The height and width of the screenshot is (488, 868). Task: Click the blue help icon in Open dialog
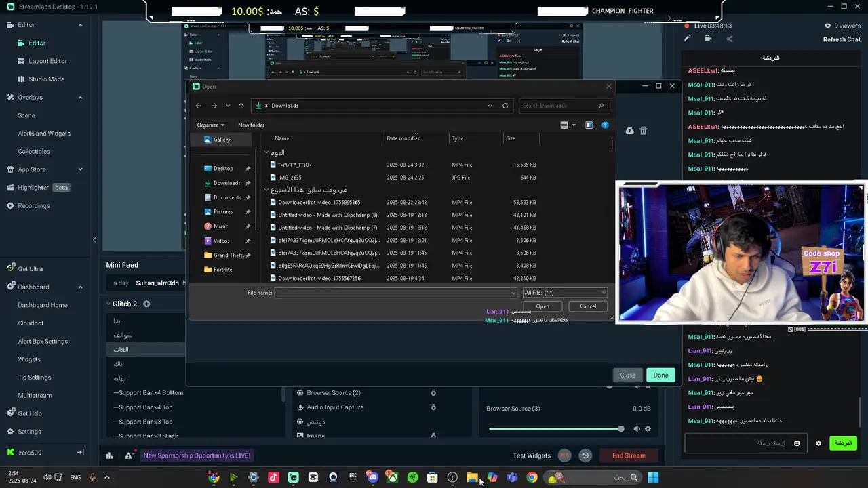pyautogui.click(x=606, y=125)
